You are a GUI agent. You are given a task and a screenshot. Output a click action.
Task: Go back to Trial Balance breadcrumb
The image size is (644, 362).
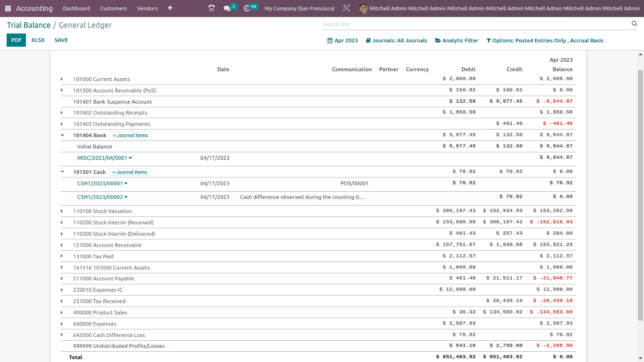click(x=29, y=25)
